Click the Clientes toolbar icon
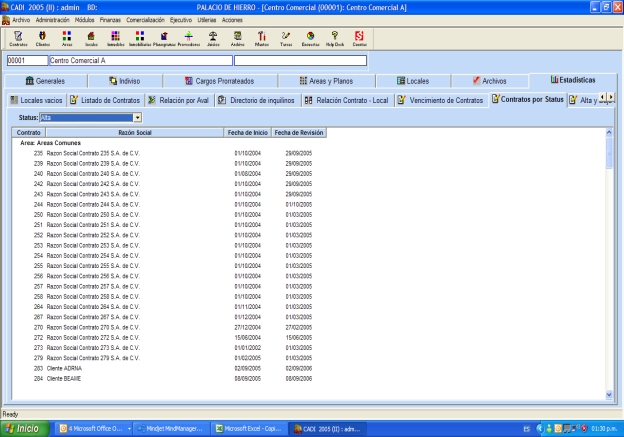Screen dimensions: 624x437 pos(43,38)
